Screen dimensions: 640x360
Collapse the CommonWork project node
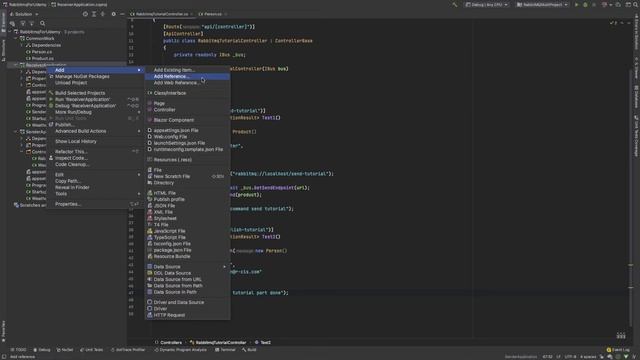(16, 38)
